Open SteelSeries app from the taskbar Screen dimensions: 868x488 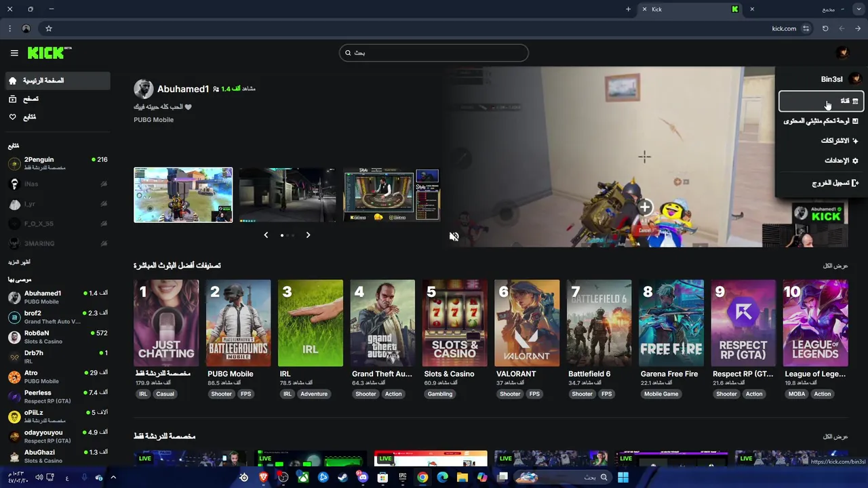tap(244, 477)
